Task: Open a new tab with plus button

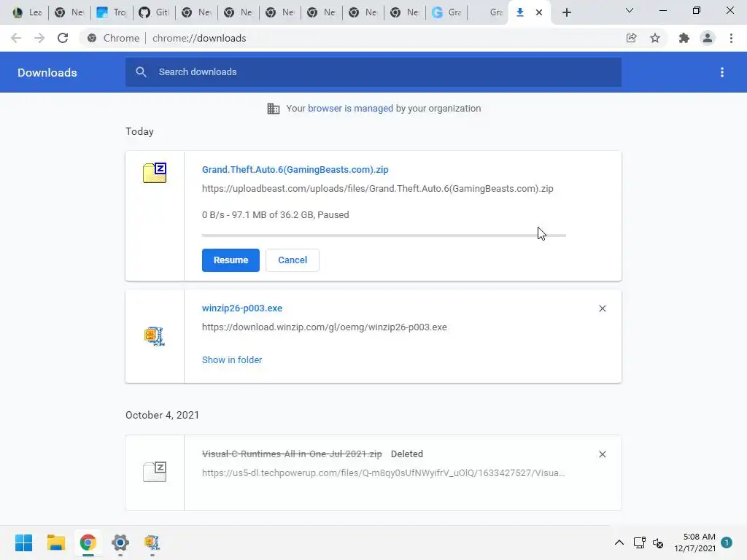Action: click(x=566, y=12)
